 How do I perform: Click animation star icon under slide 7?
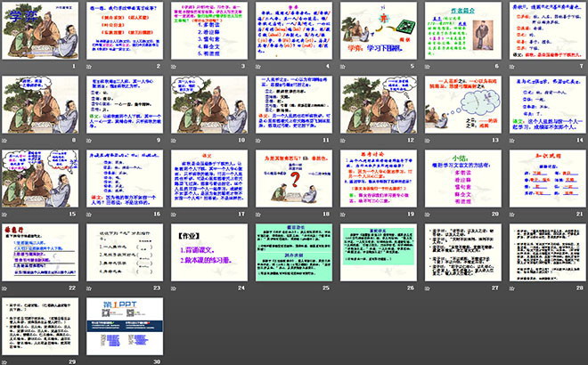pyautogui.click(x=512, y=67)
